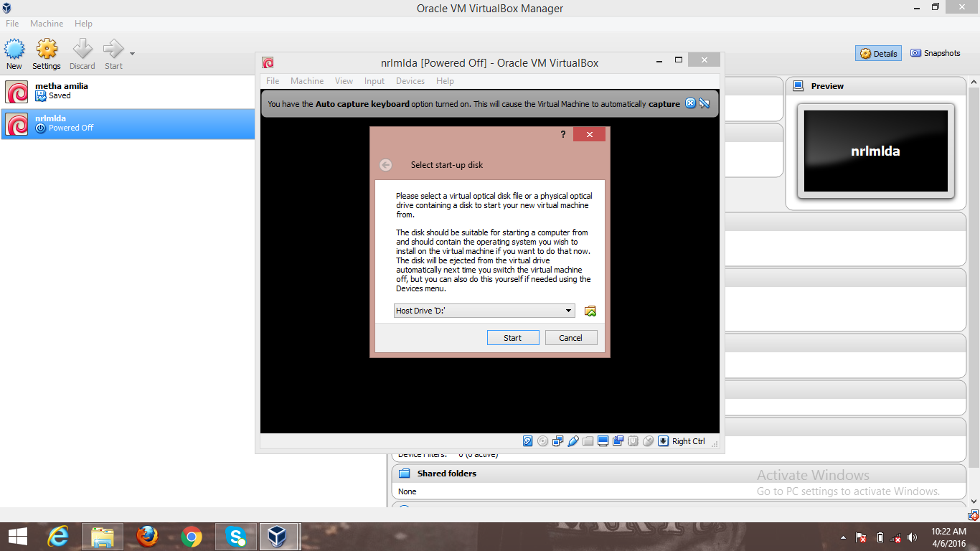
Task: Click the volume speaker tray icon
Action: click(913, 537)
